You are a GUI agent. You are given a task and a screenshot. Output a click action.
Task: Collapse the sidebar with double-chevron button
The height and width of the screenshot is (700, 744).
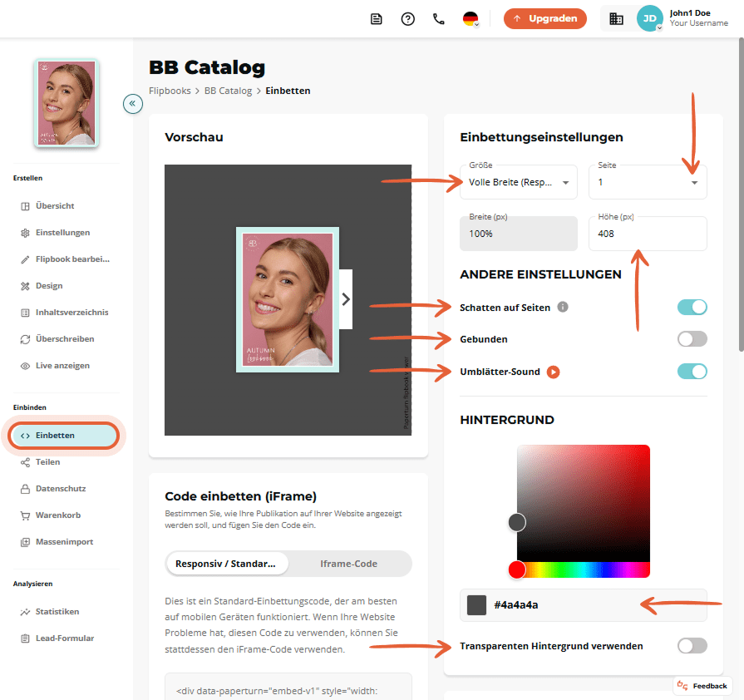(133, 103)
